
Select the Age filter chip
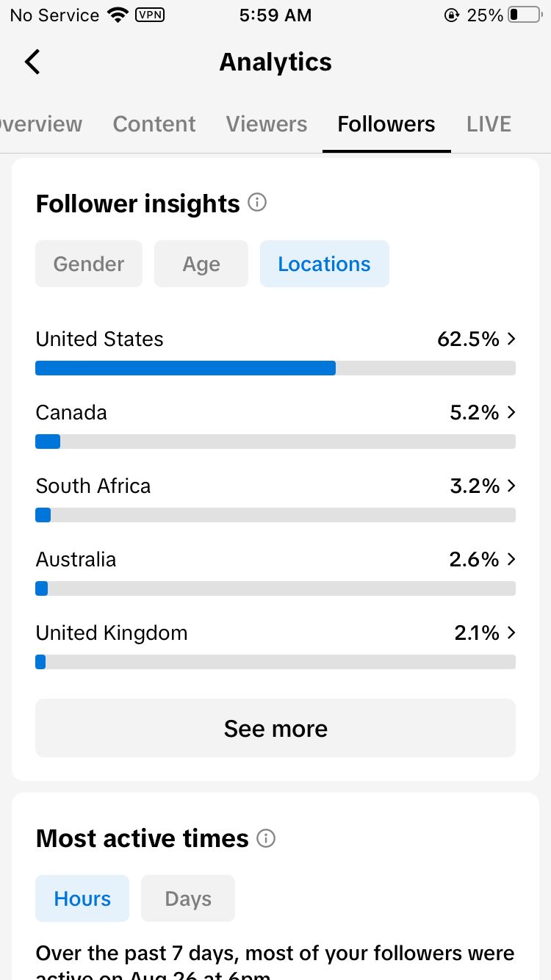coord(201,264)
